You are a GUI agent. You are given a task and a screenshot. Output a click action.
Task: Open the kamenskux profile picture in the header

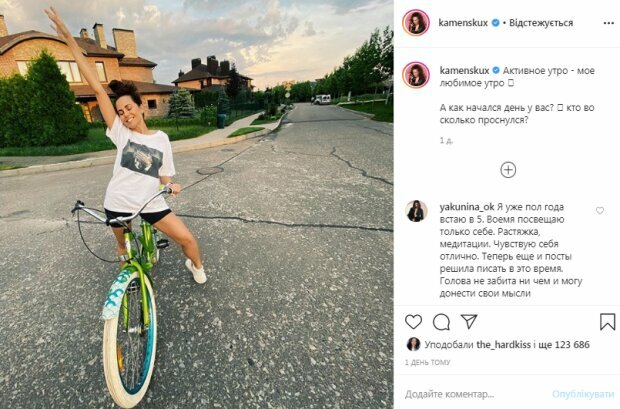click(x=416, y=23)
